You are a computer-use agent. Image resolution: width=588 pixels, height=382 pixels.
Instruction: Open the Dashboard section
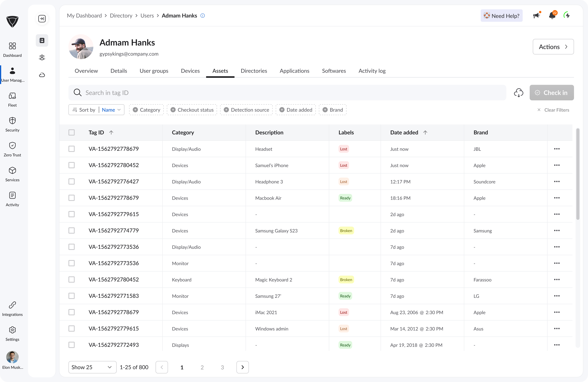point(12,50)
